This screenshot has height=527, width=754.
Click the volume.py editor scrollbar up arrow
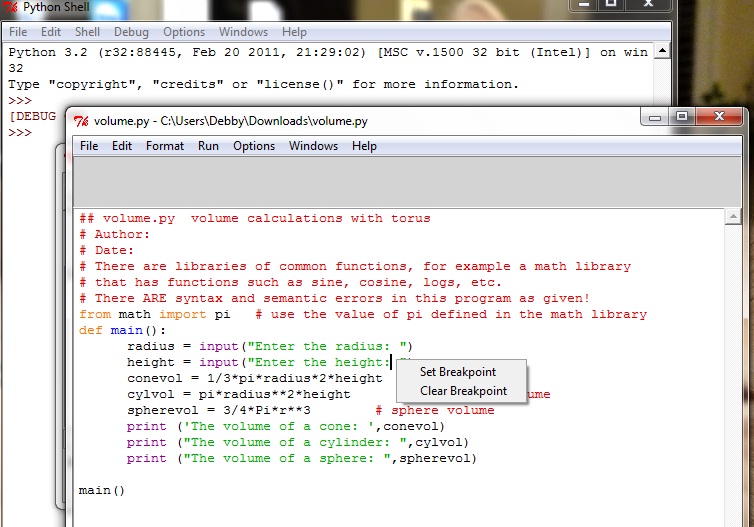(733, 217)
